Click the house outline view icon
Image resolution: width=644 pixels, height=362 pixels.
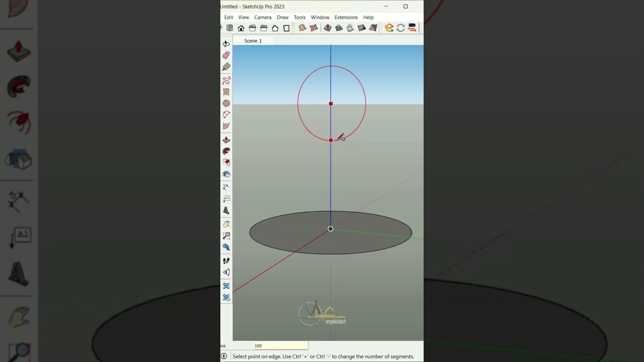275,28
